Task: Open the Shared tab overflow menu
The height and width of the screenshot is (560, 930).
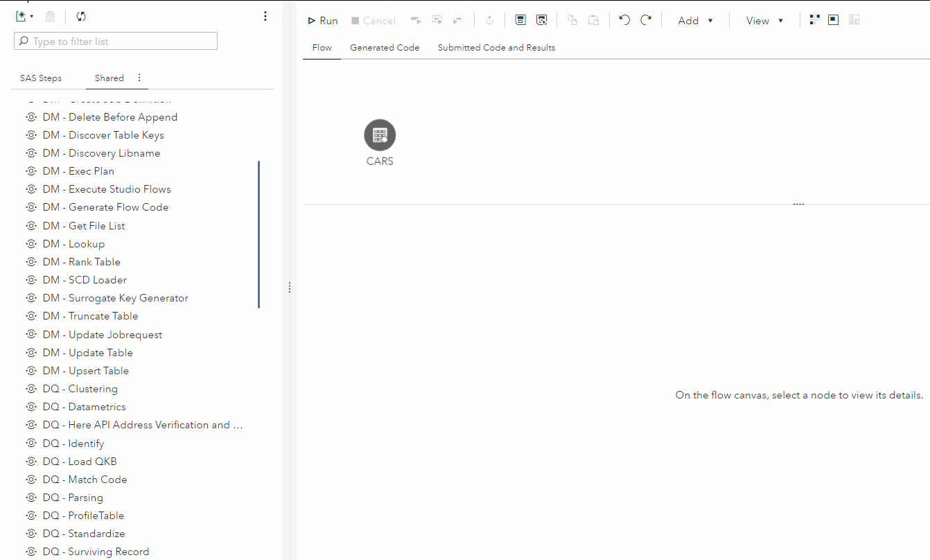Action: coord(139,78)
